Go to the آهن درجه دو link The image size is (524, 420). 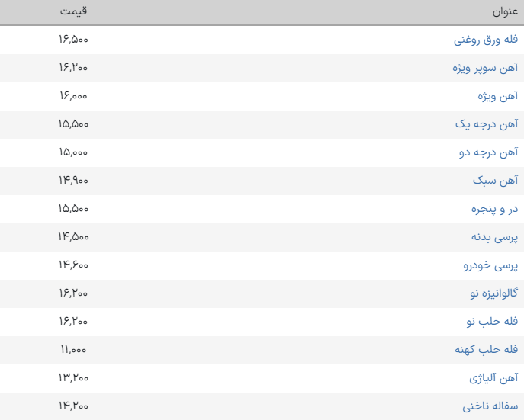pyautogui.click(x=489, y=152)
